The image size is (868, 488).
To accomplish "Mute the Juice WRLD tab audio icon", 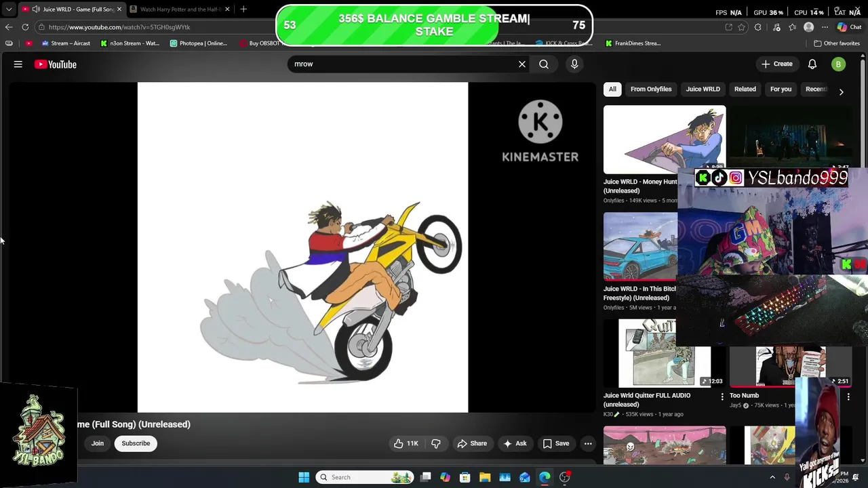I will [x=35, y=9].
